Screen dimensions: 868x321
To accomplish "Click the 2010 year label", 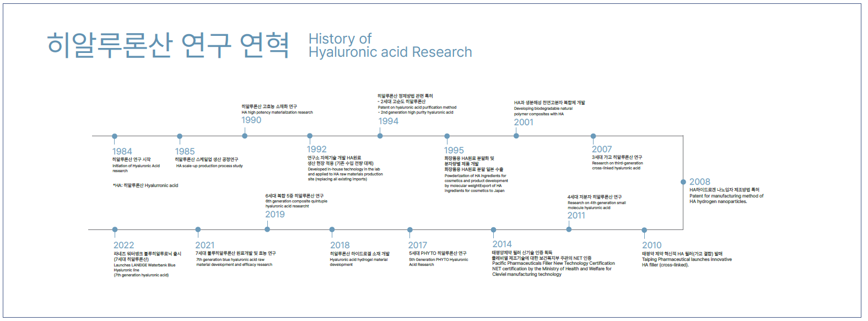I will click(x=651, y=245).
